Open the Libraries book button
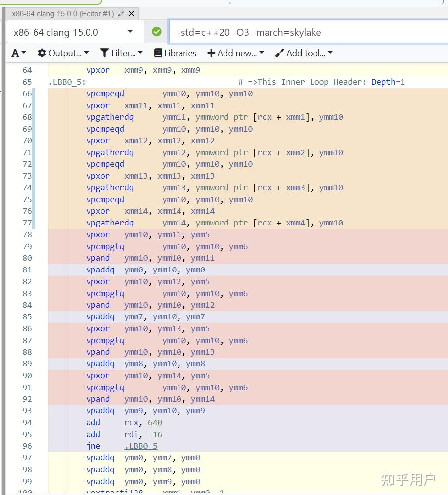The image size is (448, 495). pyautogui.click(x=175, y=53)
